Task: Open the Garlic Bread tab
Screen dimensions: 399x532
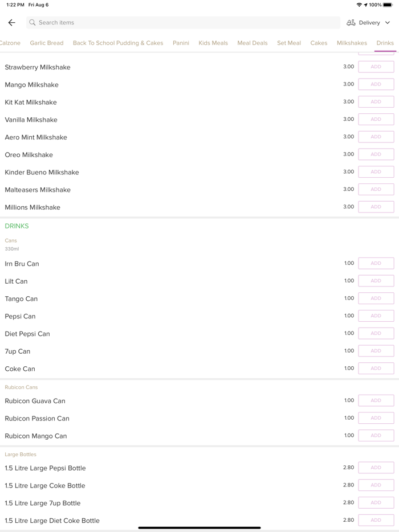Action: coord(47,43)
